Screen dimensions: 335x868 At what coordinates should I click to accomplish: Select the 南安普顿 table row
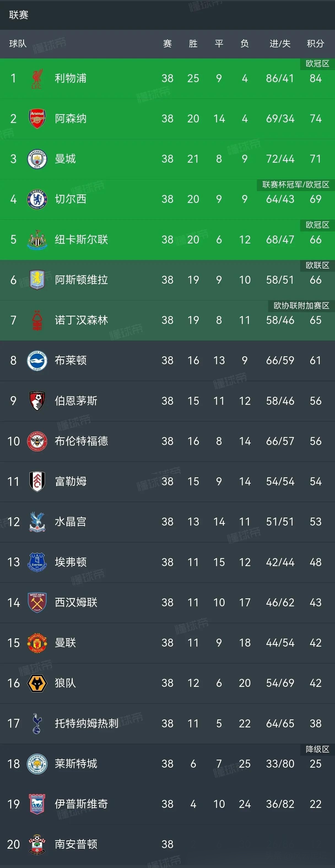167,844
